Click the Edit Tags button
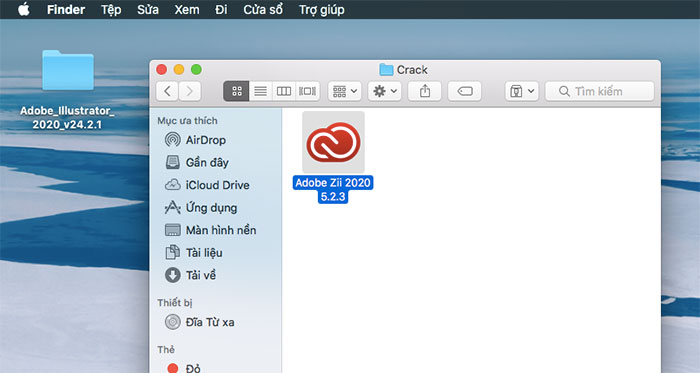Screen dimensions: 700x373 (x=464, y=91)
